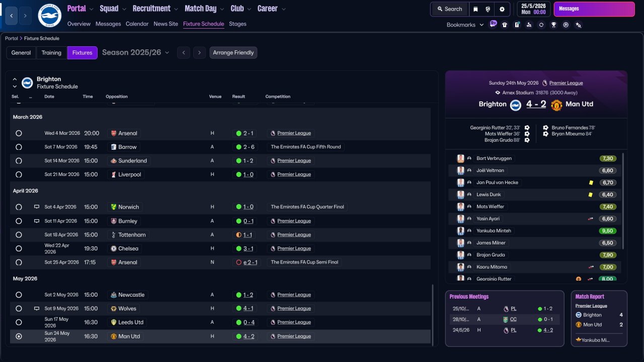Screen dimensions: 644x362
Task: Show the previous season with left arrow
Action: point(184,53)
